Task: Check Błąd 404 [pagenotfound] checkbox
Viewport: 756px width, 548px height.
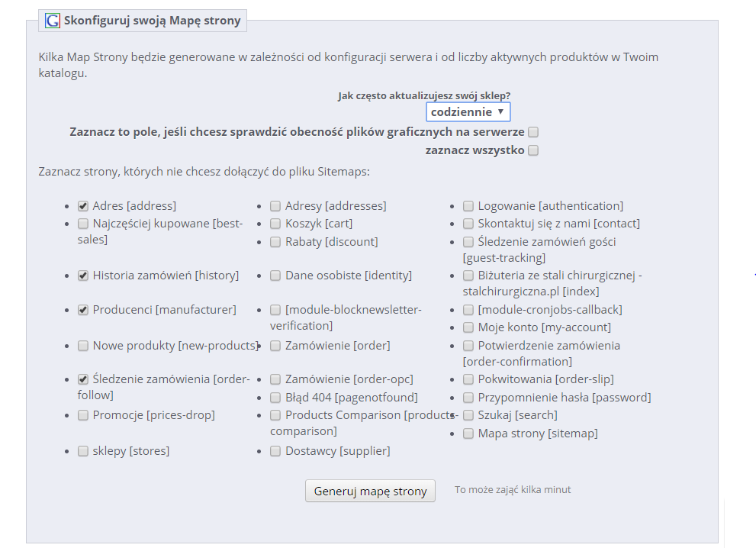Action: (275, 398)
